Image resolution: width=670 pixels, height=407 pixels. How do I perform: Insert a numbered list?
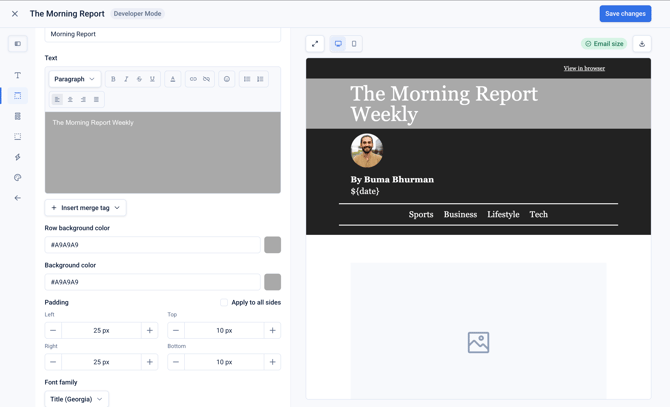[x=260, y=79]
